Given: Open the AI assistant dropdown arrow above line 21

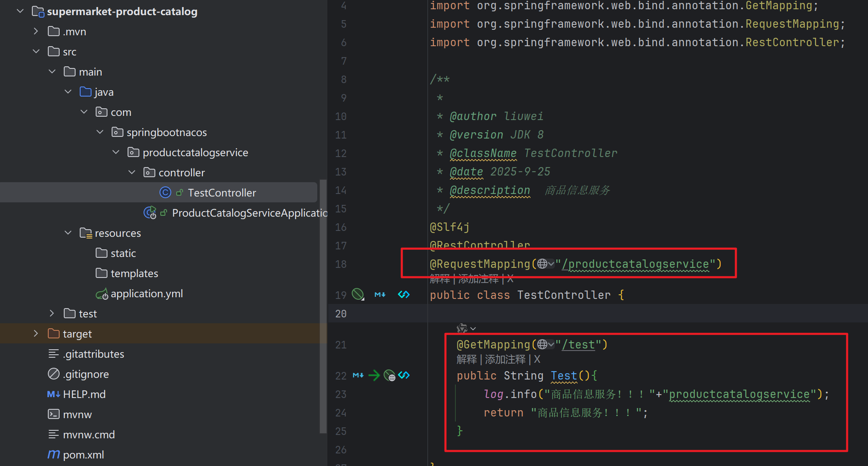Looking at the screenshot, I should coord(473,329).
